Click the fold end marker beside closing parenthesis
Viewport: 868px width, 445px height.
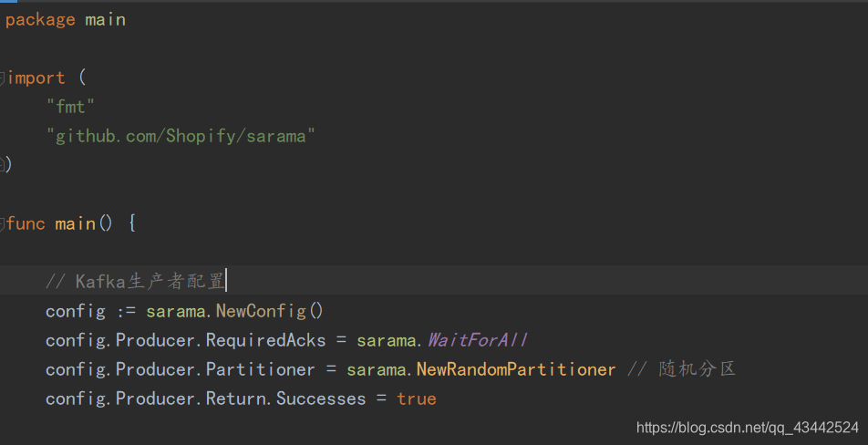pyautogui.click(x=2, y=164)
